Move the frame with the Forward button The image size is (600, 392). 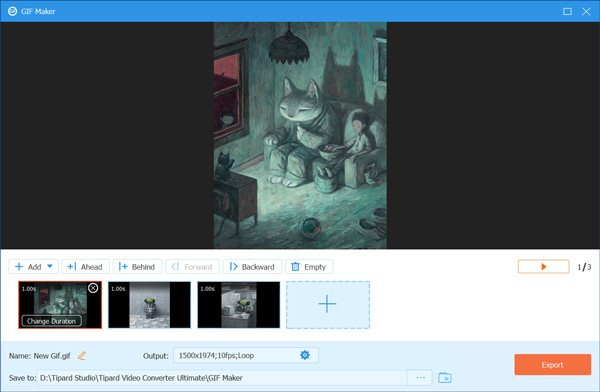[x=192, y=266]
